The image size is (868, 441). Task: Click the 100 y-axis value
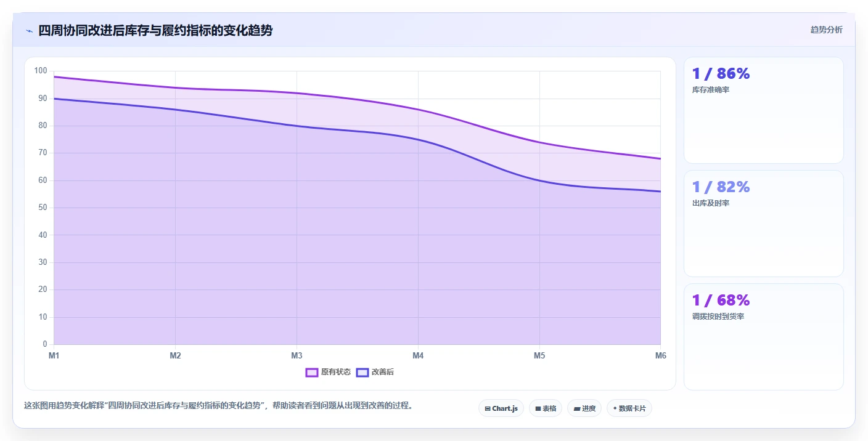point(41,71)
